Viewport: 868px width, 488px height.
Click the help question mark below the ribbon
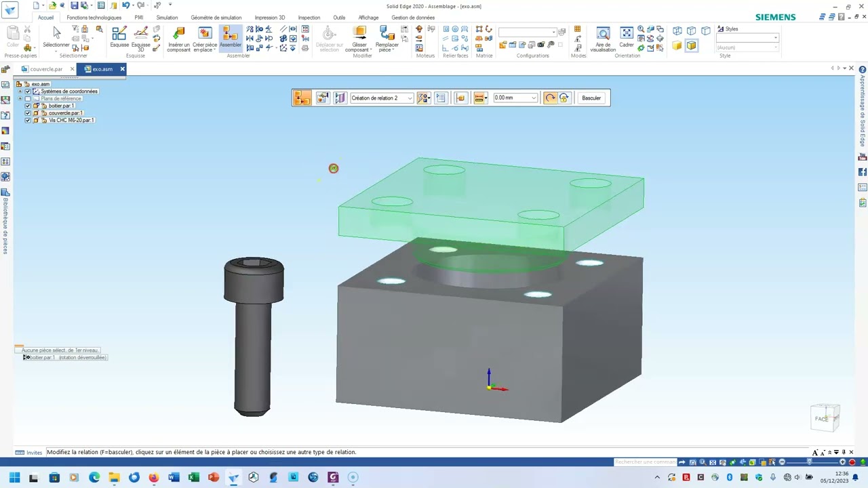coord(863,69)
